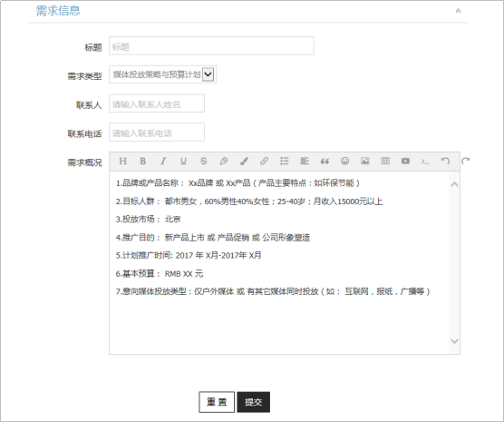The image size is (504, 422).
Task: Toggle italic formatting icon
Action: pos(163,161)
